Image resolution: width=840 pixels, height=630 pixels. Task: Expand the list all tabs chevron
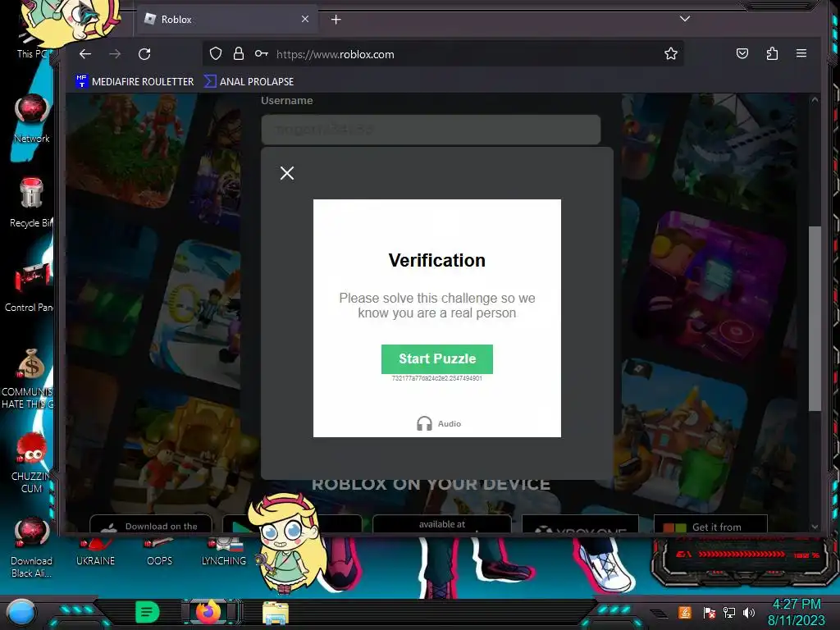[685, 19]
